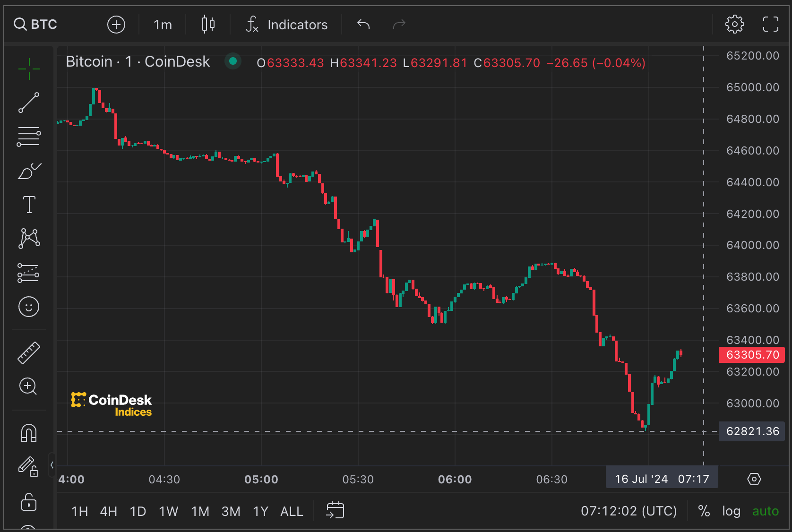Image resolution: width=792 pixels, height=532 pixels.
Task: Collapse the drawing toolbar chevron
Action: 52,465
